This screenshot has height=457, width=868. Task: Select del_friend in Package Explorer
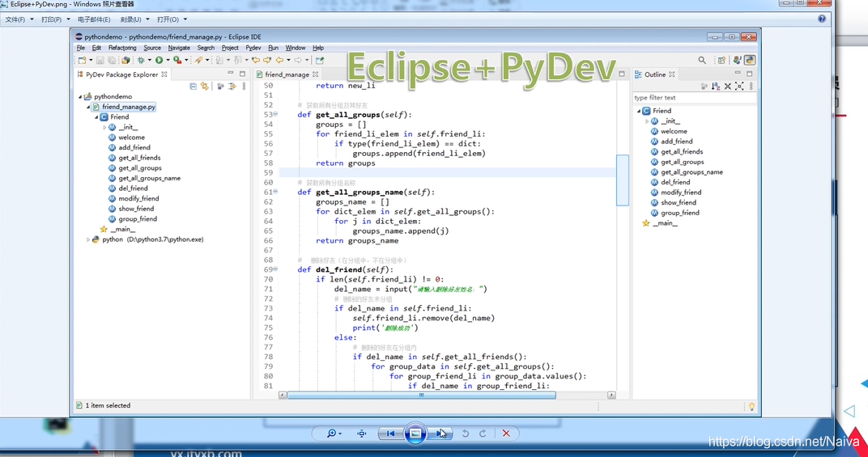pos(133,188)
